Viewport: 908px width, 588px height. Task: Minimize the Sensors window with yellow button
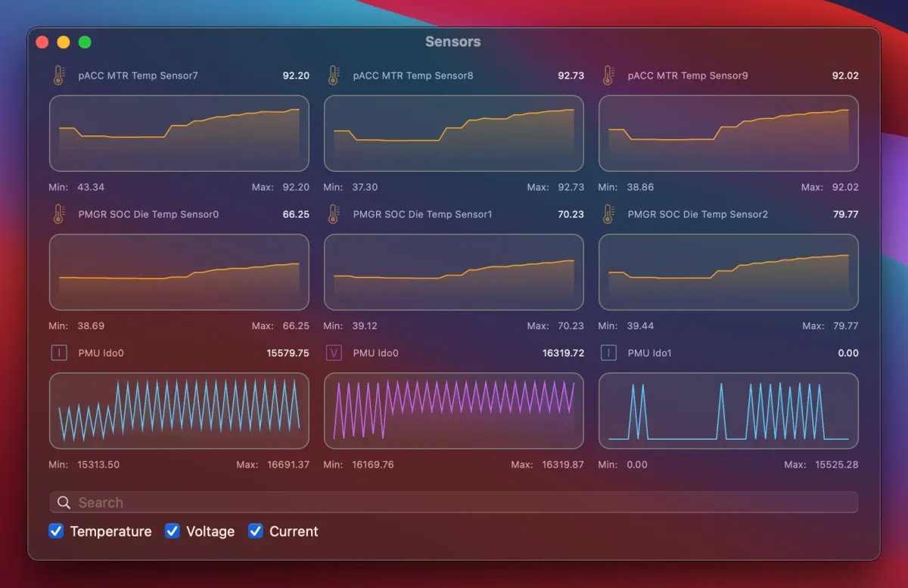[64, 42]
